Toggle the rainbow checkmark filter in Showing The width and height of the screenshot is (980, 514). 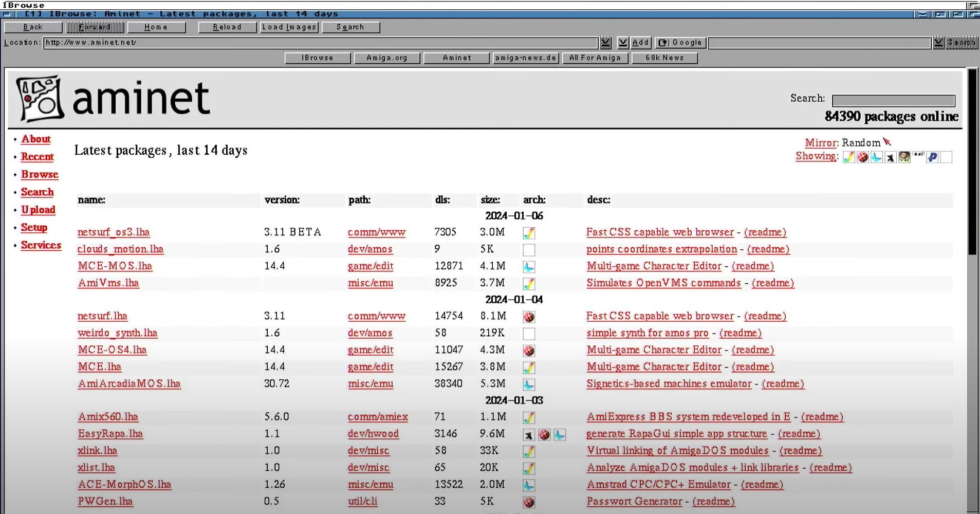coord(849,157)
